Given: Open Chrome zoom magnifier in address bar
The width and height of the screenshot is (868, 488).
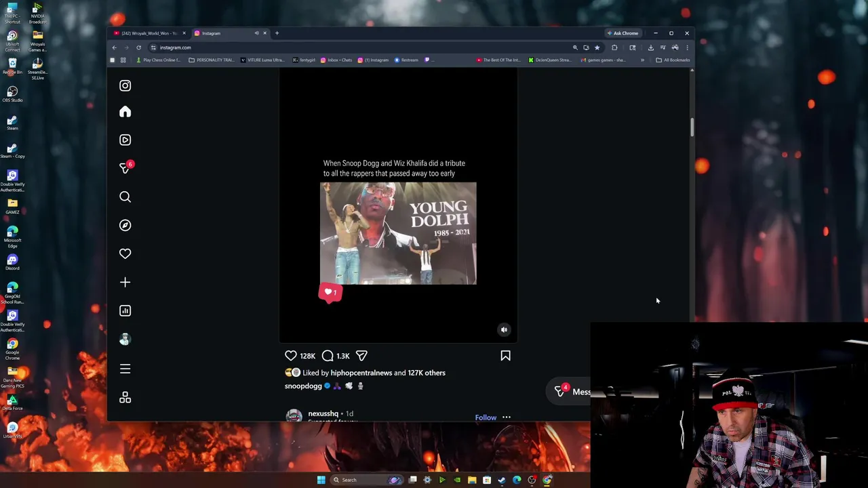Looking at the screenshot, I should (575, 47).
